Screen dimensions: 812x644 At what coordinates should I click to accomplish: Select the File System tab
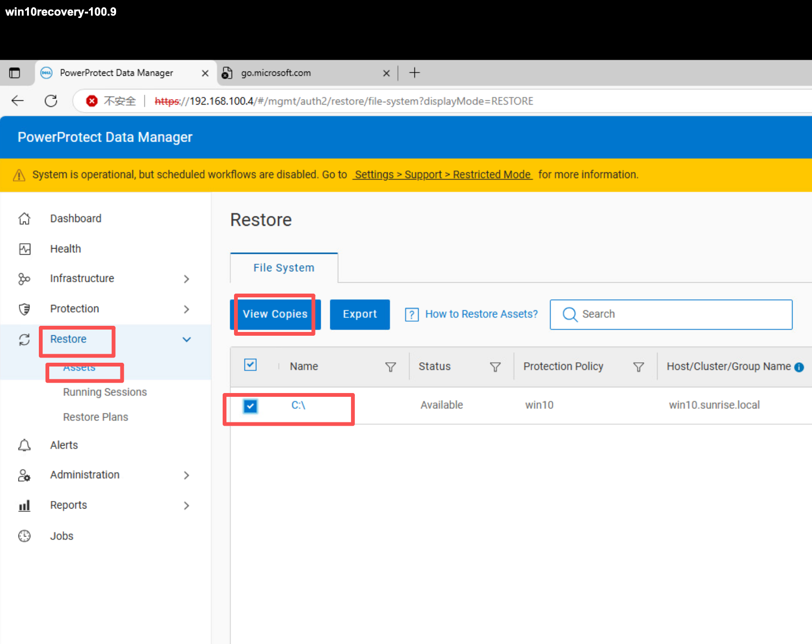click(284, 268)
